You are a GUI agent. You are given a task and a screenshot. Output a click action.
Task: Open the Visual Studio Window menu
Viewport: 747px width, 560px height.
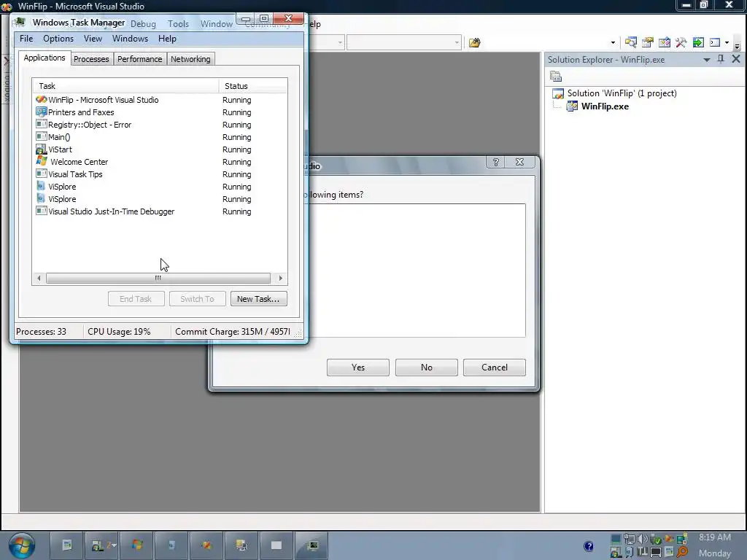[x=216, y=24]
